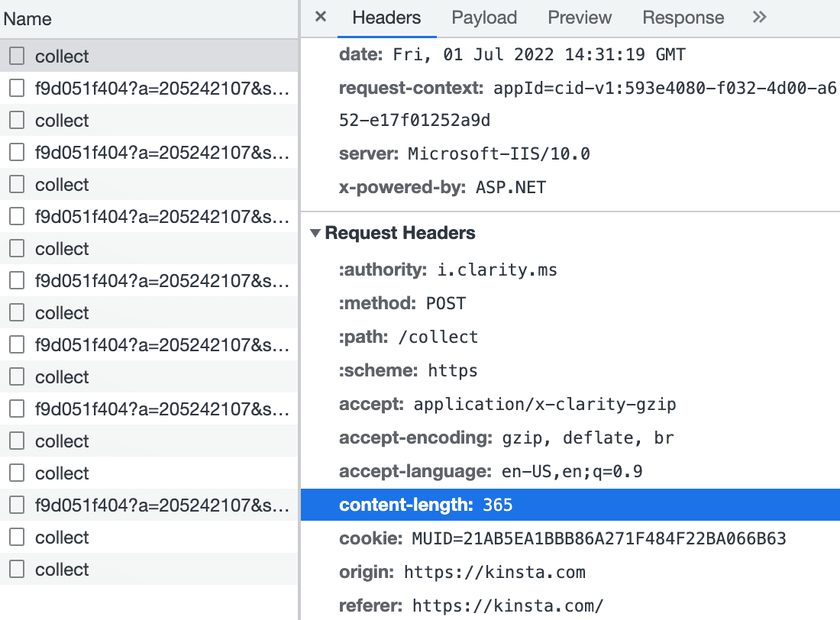Screen dimensions: 840x620
Task: Click the referer https://kinsta.com/ value
Action: [x=508, y=605]
